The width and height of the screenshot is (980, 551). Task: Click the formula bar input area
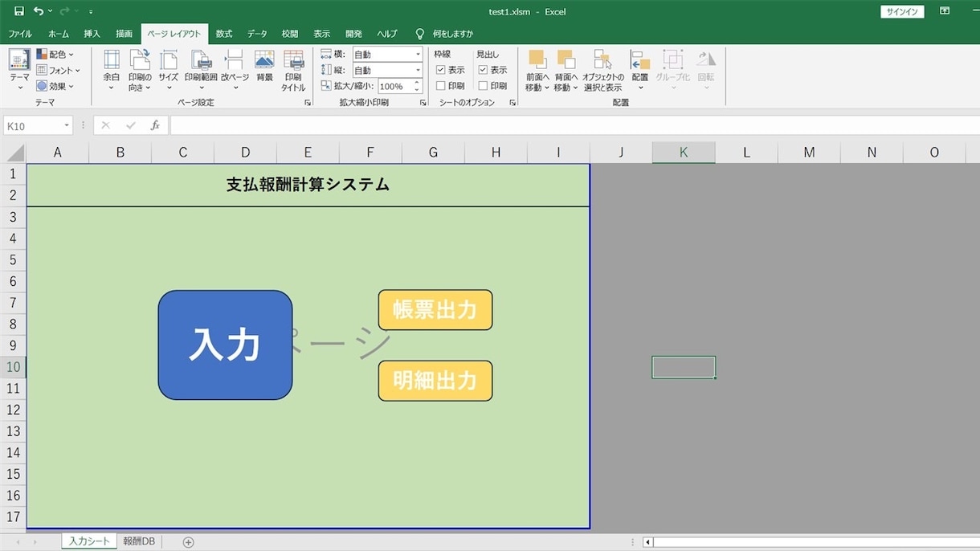[574, 126]
